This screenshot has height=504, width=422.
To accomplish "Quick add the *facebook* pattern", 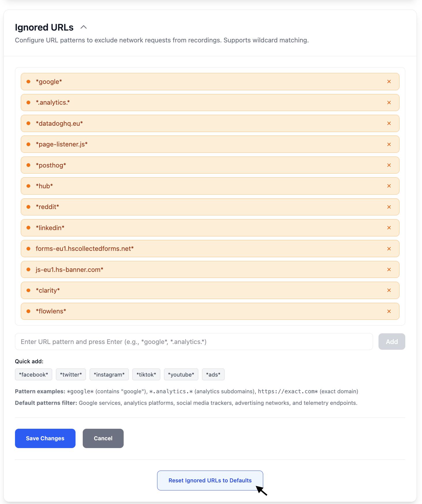I will point(33,375).
